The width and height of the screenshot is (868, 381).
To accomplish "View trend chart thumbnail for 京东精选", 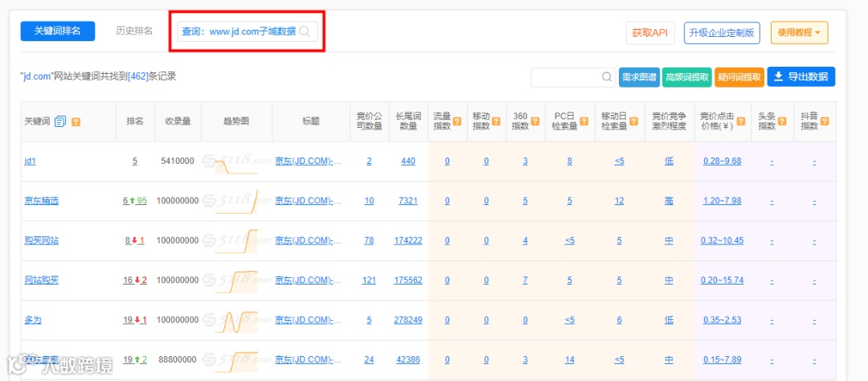I will click(x=236, y=201).
